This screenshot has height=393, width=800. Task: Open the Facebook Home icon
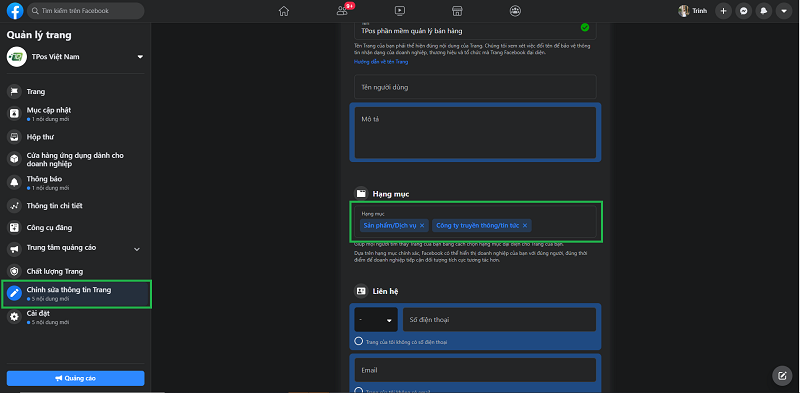pos(284,11)
